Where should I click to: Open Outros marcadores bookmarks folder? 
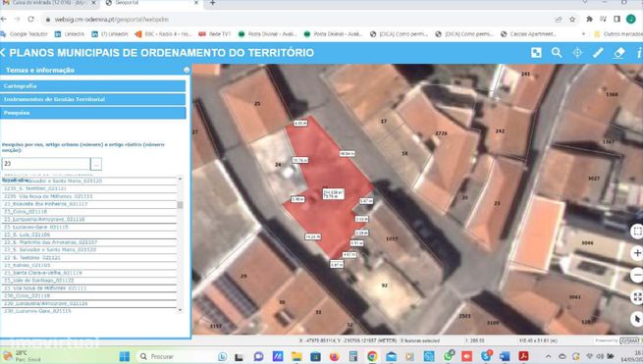pos(618,34)
